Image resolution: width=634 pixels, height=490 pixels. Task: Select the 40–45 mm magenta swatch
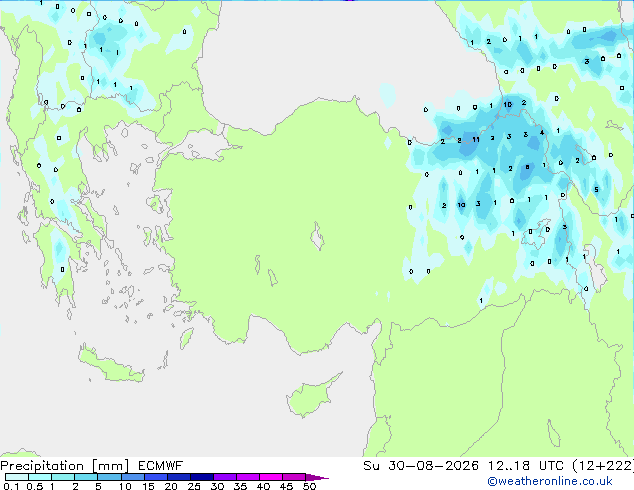tap(271, 477)
